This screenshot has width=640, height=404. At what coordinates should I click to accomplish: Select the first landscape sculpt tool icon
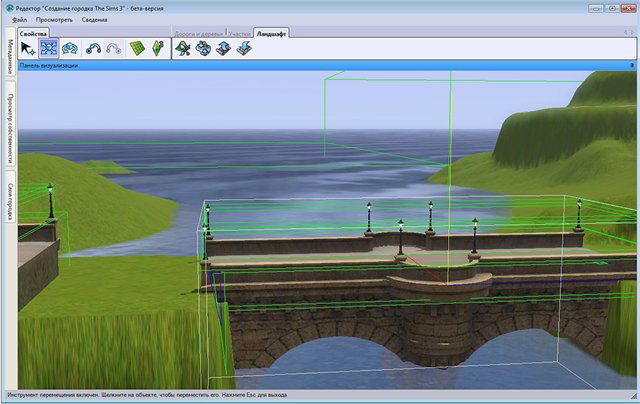click(x=183, y=48)
